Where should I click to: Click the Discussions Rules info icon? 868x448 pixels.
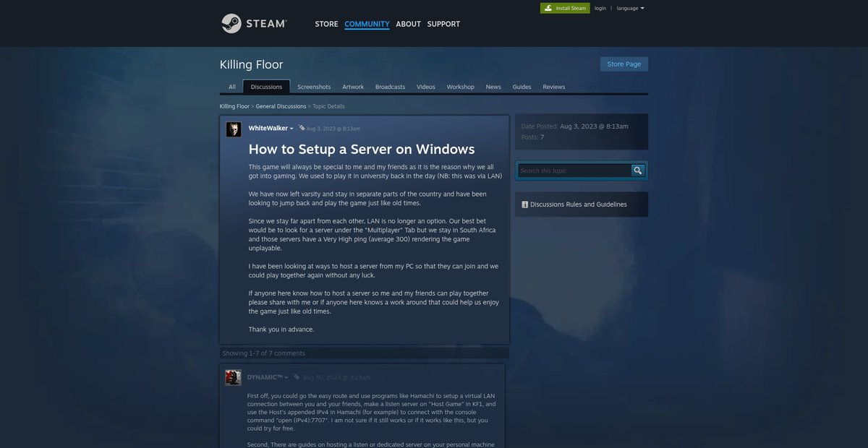pyautogui.click(x=524, y=204)
